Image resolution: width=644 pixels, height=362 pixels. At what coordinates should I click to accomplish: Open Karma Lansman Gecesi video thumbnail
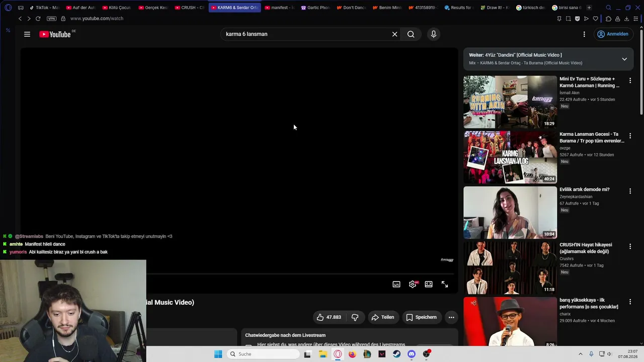(x=510, y=157)
